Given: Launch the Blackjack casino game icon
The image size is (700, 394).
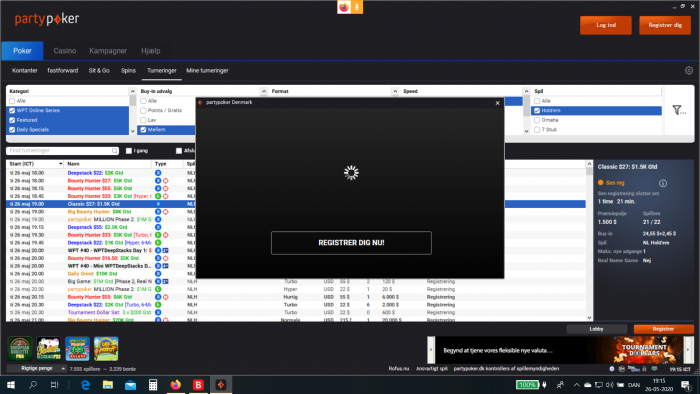Looking at the screenshot, I should 49,348.
